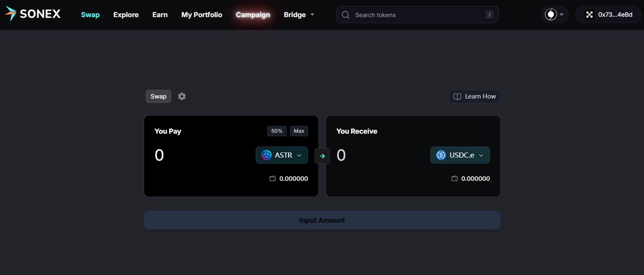Open the Earn page
The image size is (644, 275).
coord(160,15)
